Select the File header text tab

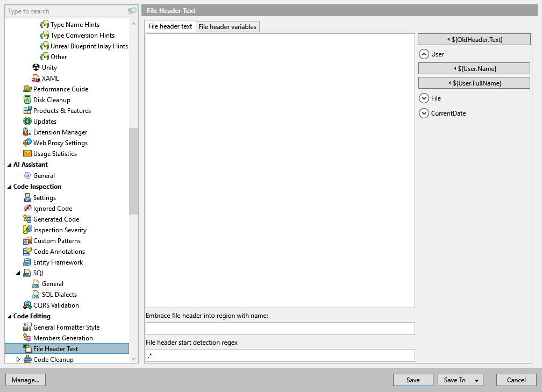169,26
